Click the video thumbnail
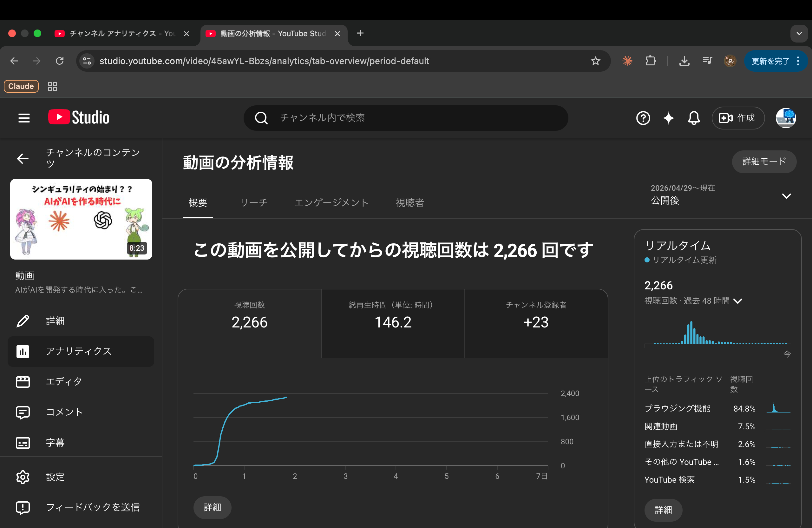 pyautogui.click(x=81, y=219)
